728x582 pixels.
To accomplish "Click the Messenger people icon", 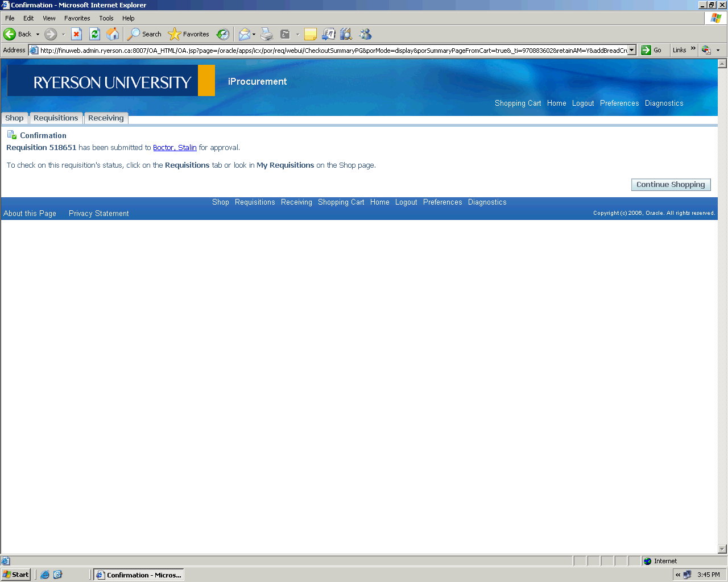I will pos(365,34).
